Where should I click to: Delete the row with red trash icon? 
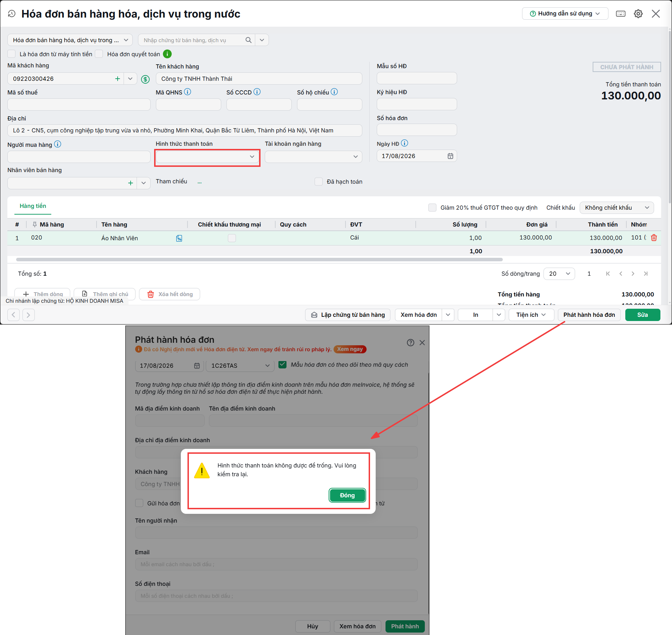coord(654,238)
